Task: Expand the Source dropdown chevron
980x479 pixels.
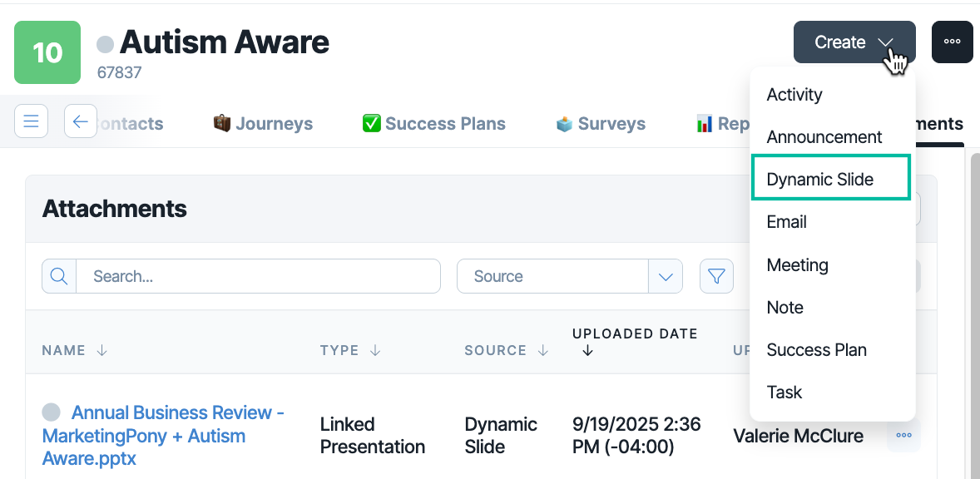Action: [x=666, y=276]
